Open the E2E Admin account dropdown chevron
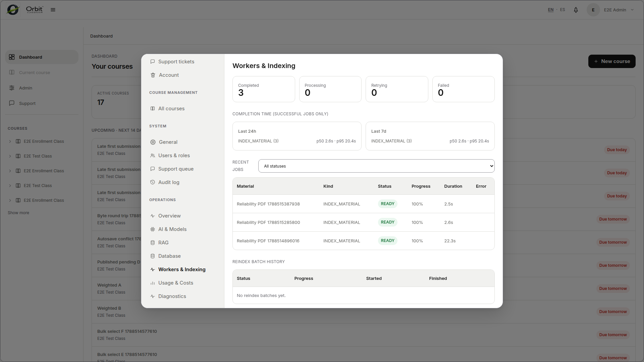644x362 pixels. (632, 10)
